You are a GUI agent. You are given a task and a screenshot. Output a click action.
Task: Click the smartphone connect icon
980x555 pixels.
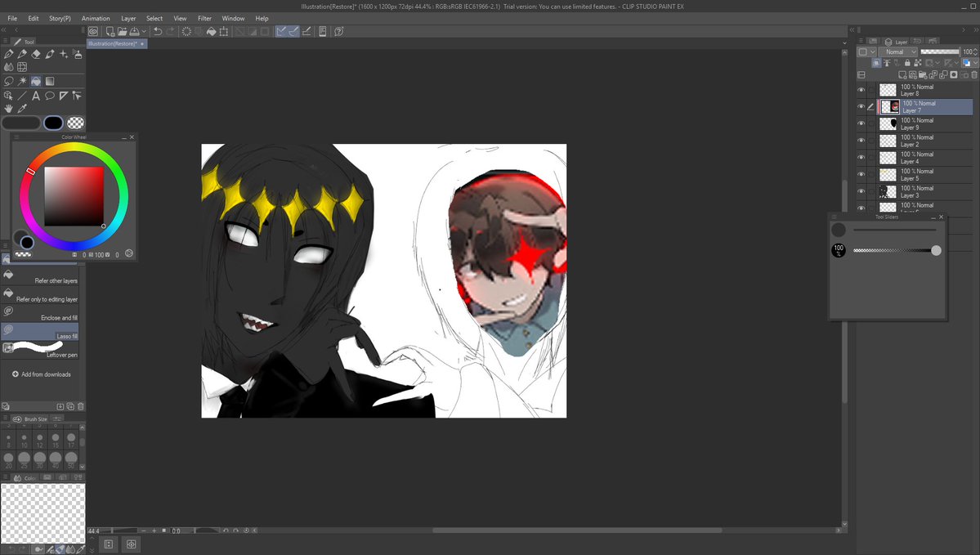(323, 31)
